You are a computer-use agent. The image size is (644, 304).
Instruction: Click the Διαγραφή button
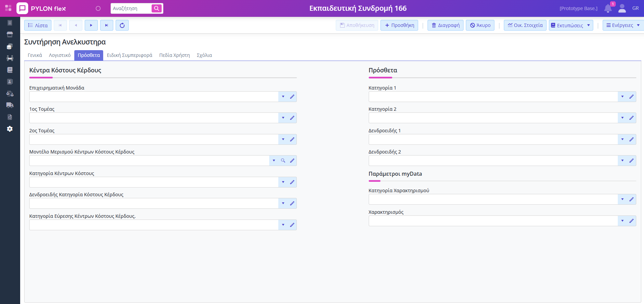pos(445,25)
